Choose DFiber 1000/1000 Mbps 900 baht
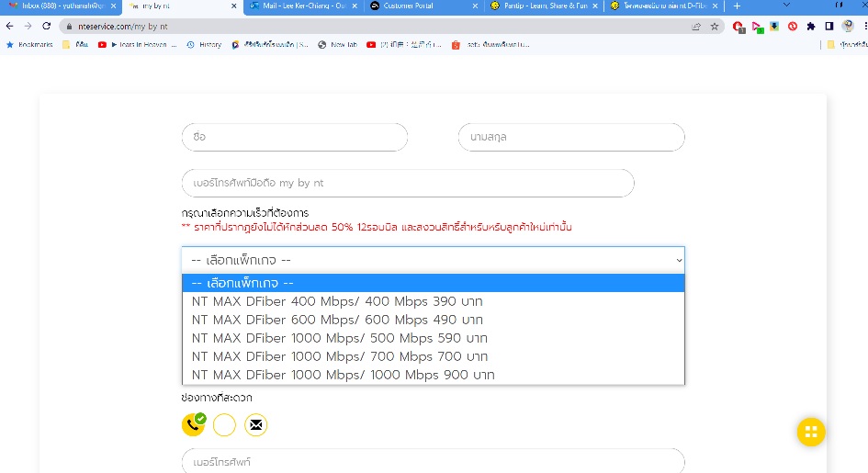 pyautogui.click(x=433, y=375)
